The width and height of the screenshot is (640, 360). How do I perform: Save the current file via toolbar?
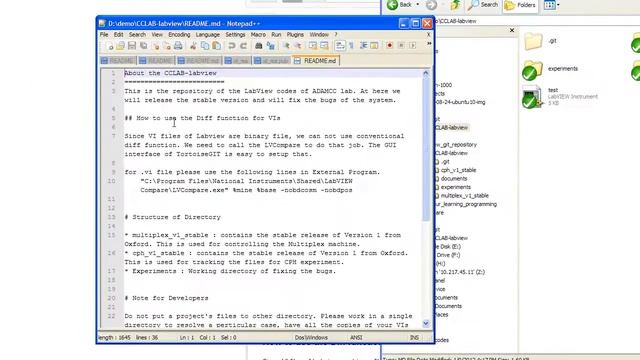coord(132,46)
